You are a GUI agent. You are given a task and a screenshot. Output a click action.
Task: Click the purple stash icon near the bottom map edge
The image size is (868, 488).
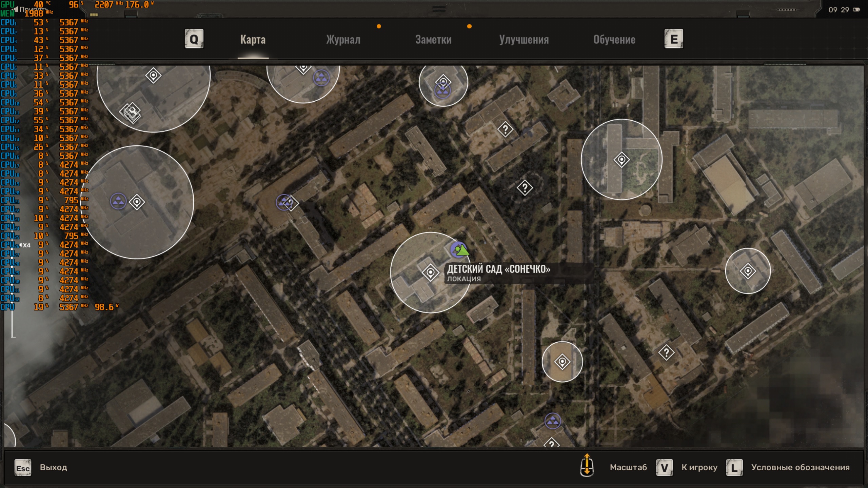(552, 421)
